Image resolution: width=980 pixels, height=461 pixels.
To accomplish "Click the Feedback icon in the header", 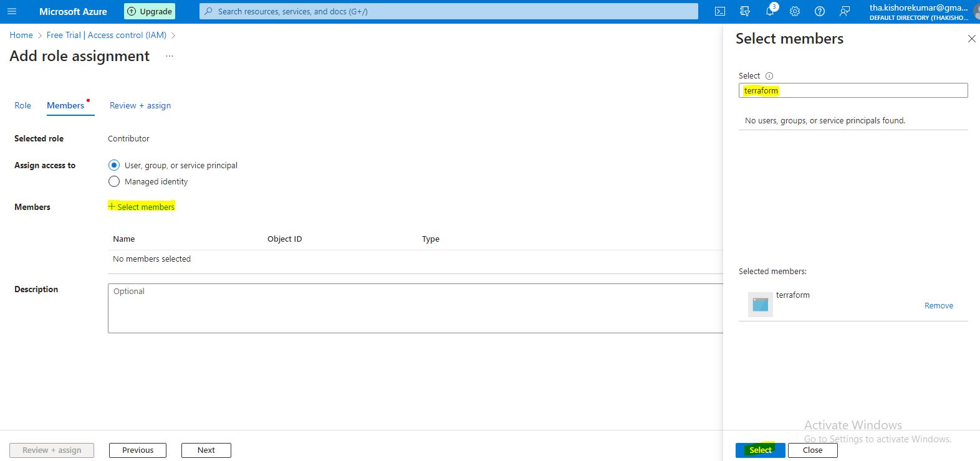I will 845,11.
